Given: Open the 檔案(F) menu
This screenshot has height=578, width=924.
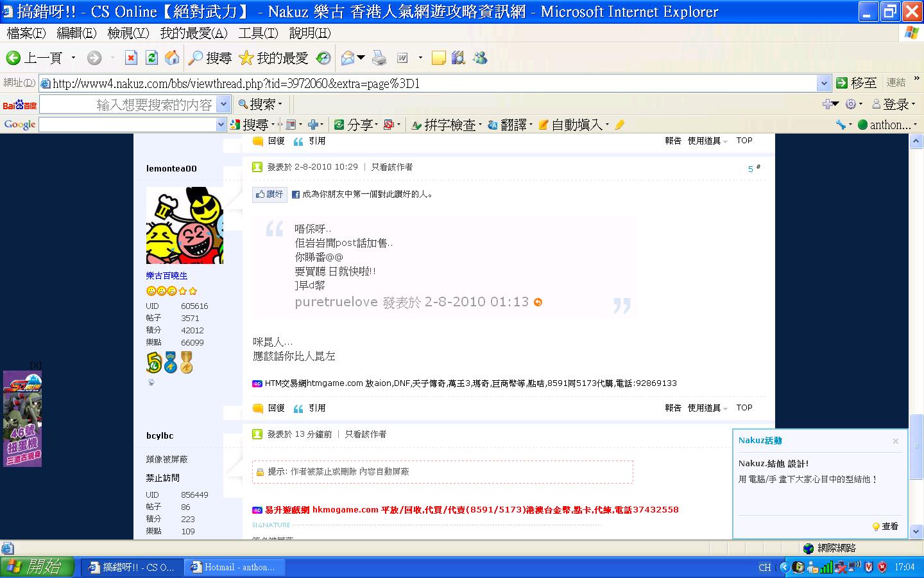Looking at the screenshot, I should click(x=26, y=33).
